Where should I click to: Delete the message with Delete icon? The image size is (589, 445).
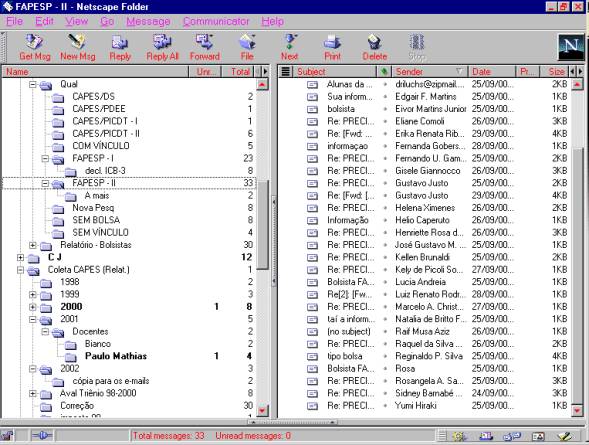[x=375, y=47]
